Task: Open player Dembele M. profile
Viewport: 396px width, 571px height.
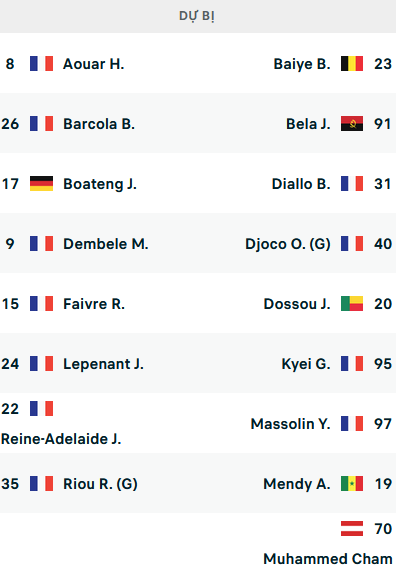Action: pyautogui.click(x=106, y=244)
